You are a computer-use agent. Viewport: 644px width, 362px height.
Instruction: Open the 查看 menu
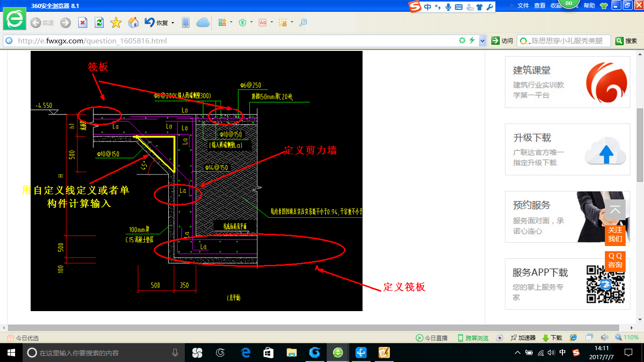pyautogui.click(x=540, y=6)
